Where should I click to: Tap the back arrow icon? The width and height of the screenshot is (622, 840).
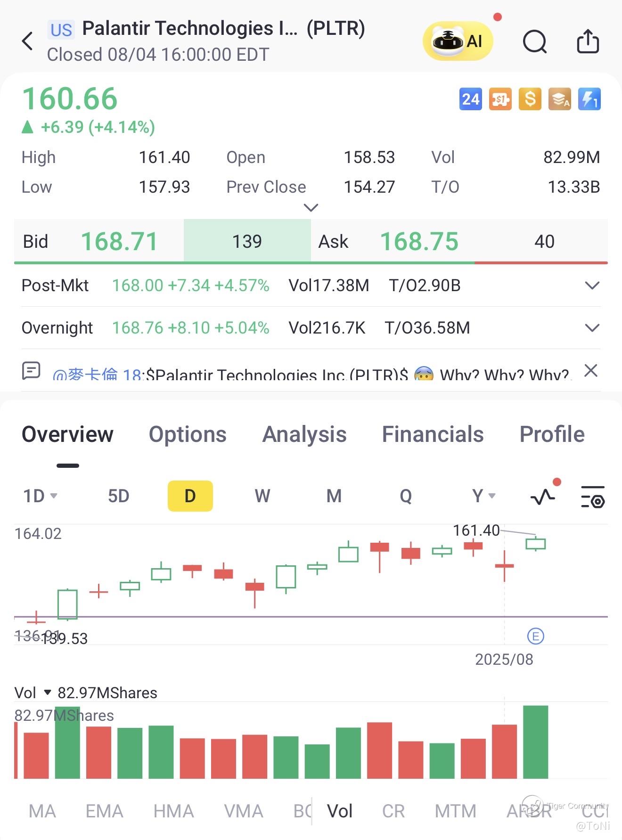point(28,41)
